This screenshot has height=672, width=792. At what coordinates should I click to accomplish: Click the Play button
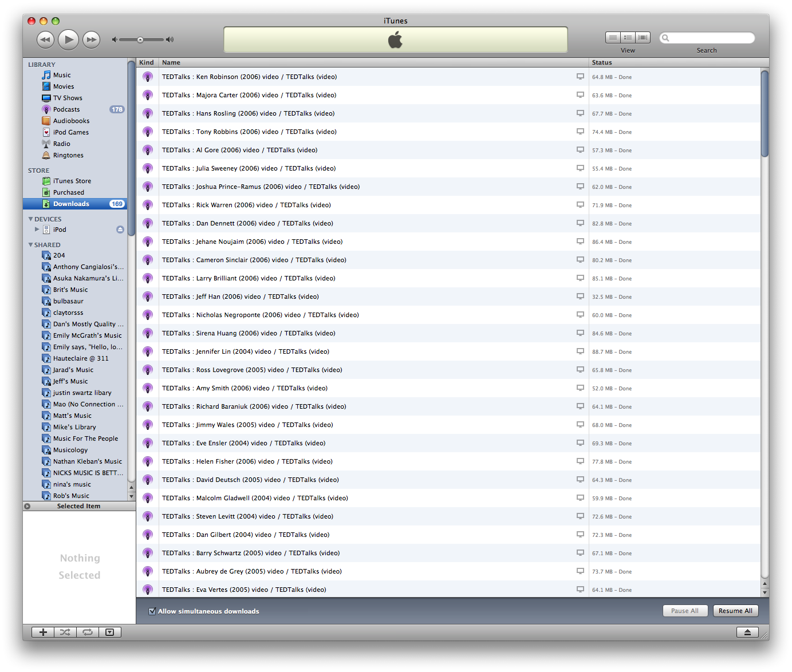tap(69, 39)
